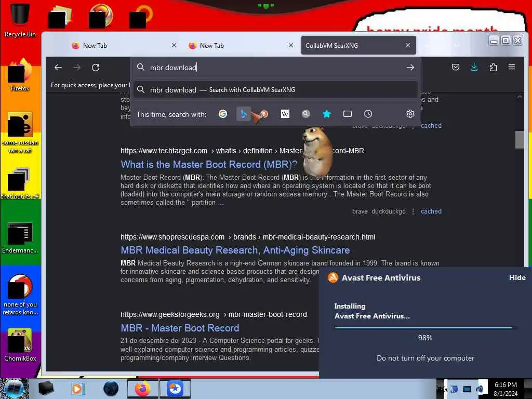The image size is (532, 399).
Task: Open the Recycle Bin desktop icon
Action: pyautogui.click(x=20, y=20)
